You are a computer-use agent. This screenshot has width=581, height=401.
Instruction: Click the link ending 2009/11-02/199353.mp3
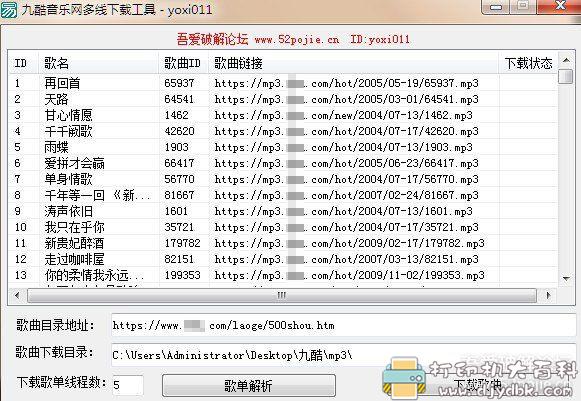(349, 275)
